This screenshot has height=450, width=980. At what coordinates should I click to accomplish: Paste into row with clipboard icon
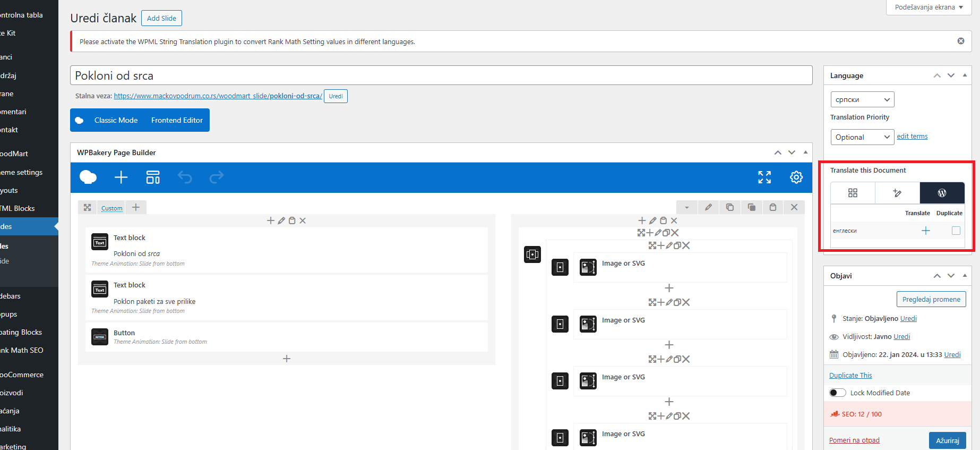773,207
